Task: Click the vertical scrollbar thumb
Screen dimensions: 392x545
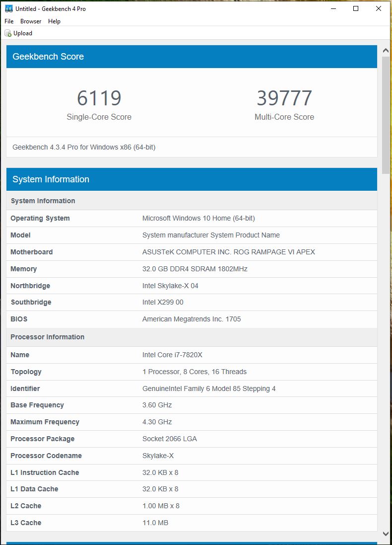Action: [x=386, y=115]
